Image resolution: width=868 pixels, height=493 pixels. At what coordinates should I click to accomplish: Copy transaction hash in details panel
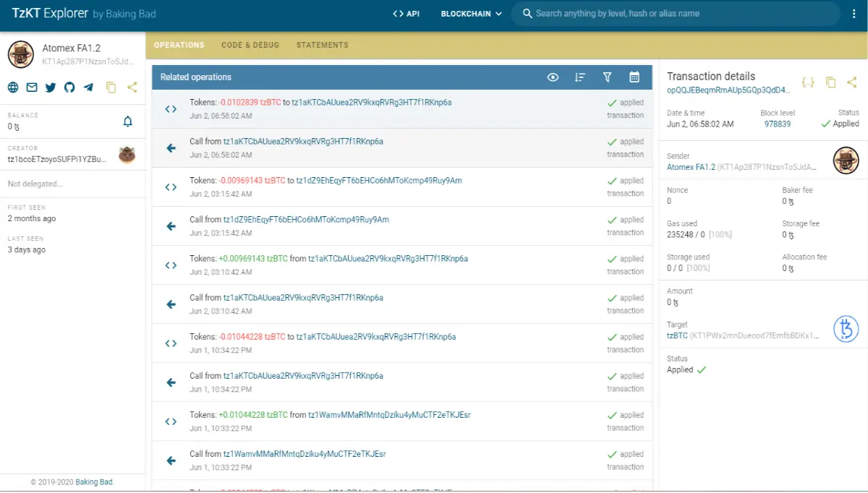pyautogui.click(x=831, y=82)
